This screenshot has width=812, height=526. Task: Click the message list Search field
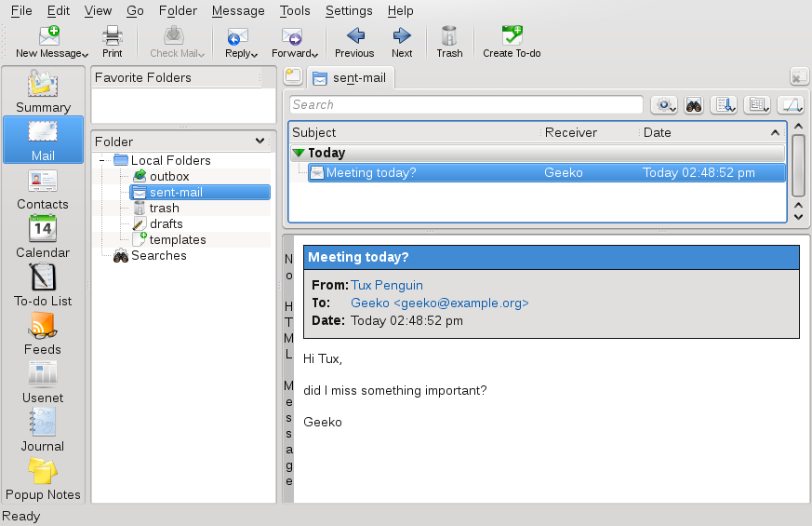(466, 104)
